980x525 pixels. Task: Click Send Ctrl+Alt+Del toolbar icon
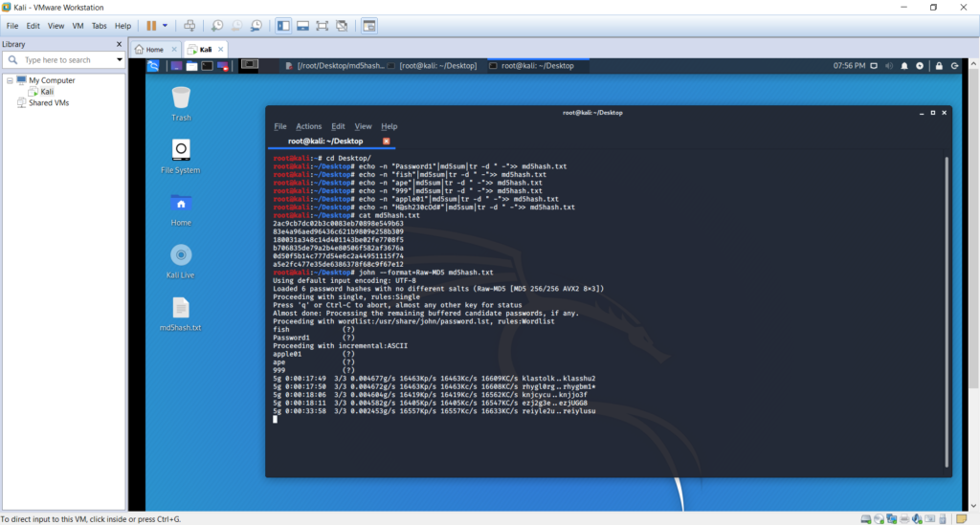189,26
